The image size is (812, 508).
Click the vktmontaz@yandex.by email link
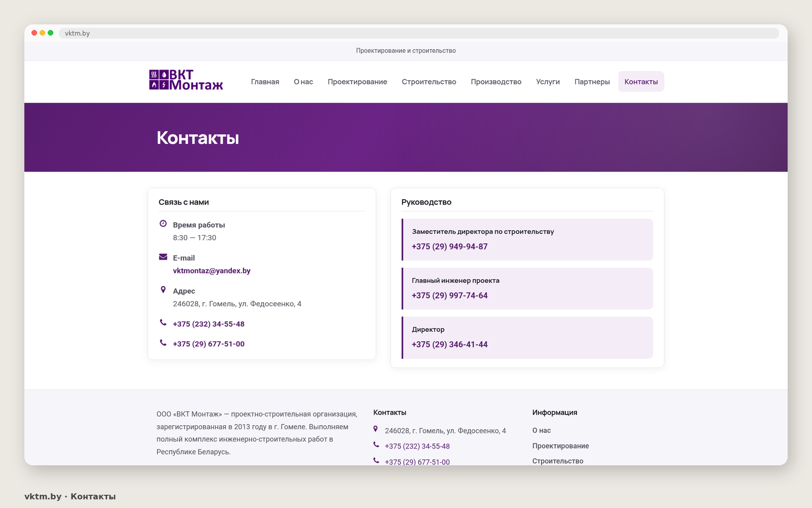click(x=212, y=271)
